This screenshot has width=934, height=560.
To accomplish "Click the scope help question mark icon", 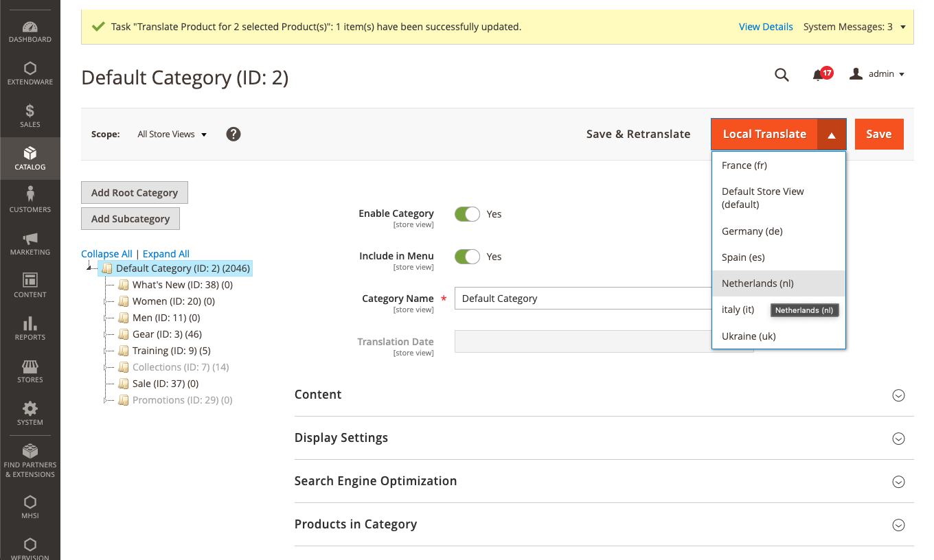I will click(x=233, y=135).
